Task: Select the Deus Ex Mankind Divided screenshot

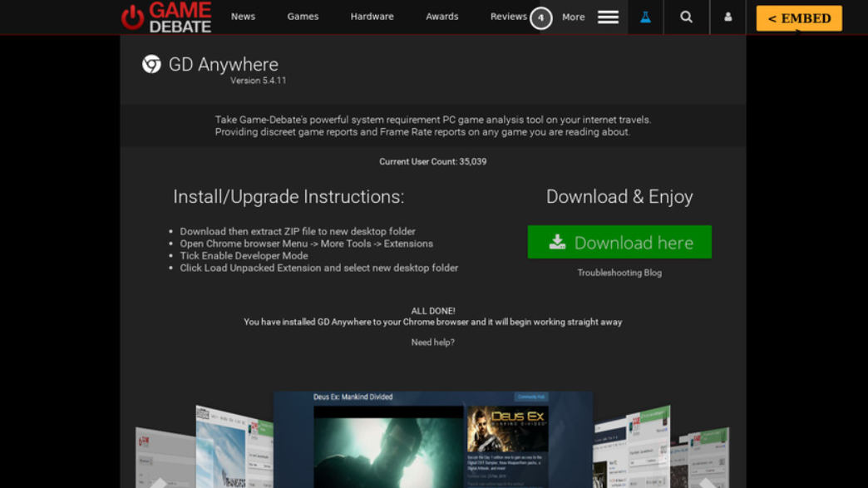Action: 433,440
